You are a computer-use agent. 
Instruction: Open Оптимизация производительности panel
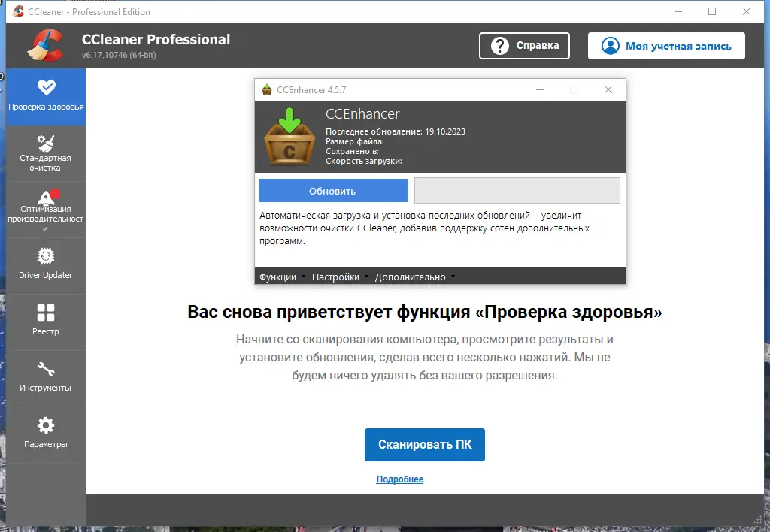[46, 209]
